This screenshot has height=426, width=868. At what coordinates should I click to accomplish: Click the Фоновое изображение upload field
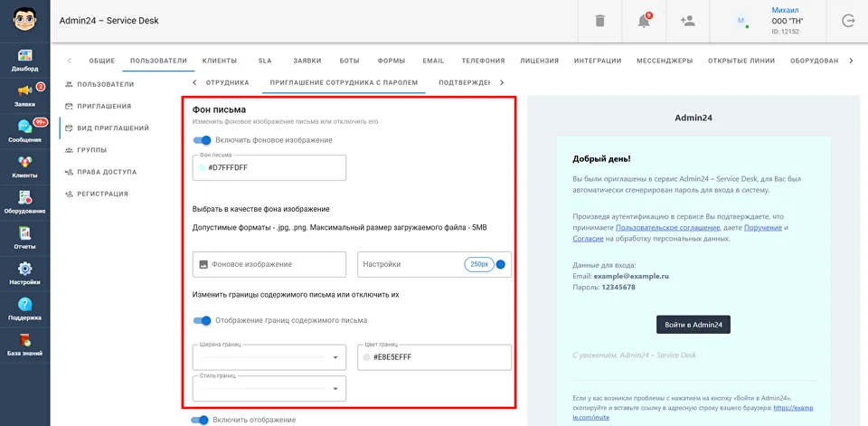tap(269, 264)
